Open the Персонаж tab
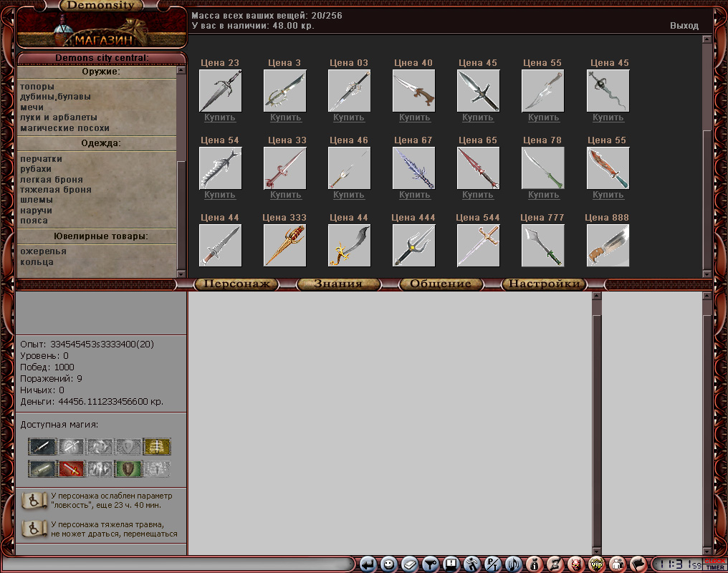Image resolution: width=728 pixels, height=573 pixels. [x=236, y=284]
